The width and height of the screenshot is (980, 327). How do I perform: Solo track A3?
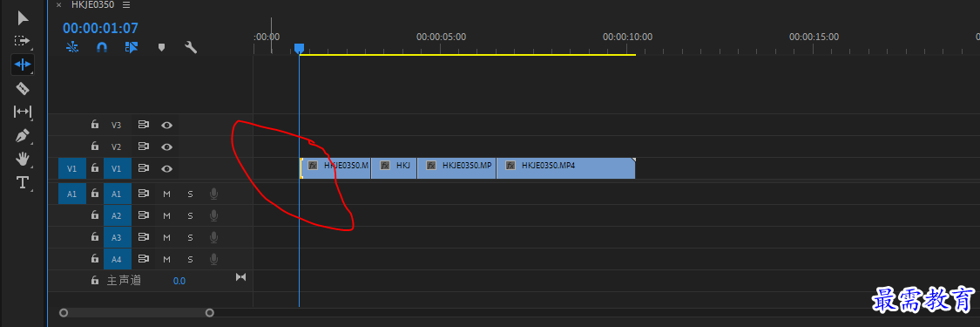tap(190, 237)
